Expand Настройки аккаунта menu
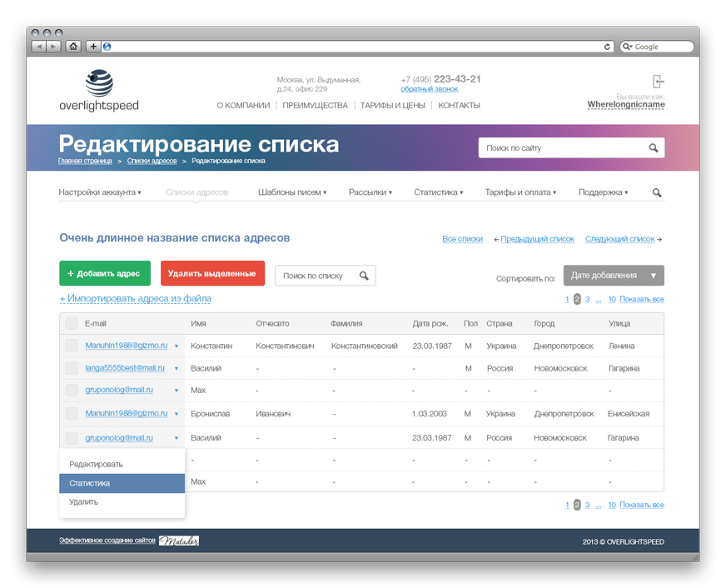The image size is (726, 588). coord(100,192)
